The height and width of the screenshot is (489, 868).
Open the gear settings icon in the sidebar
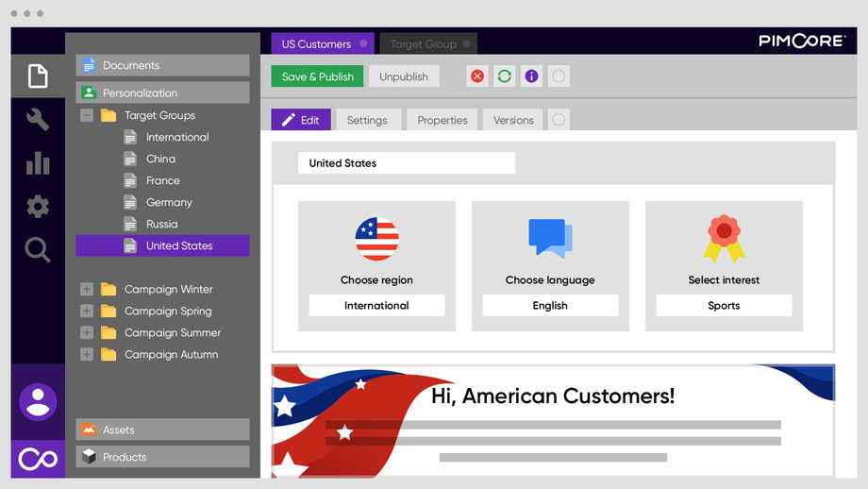38,207
